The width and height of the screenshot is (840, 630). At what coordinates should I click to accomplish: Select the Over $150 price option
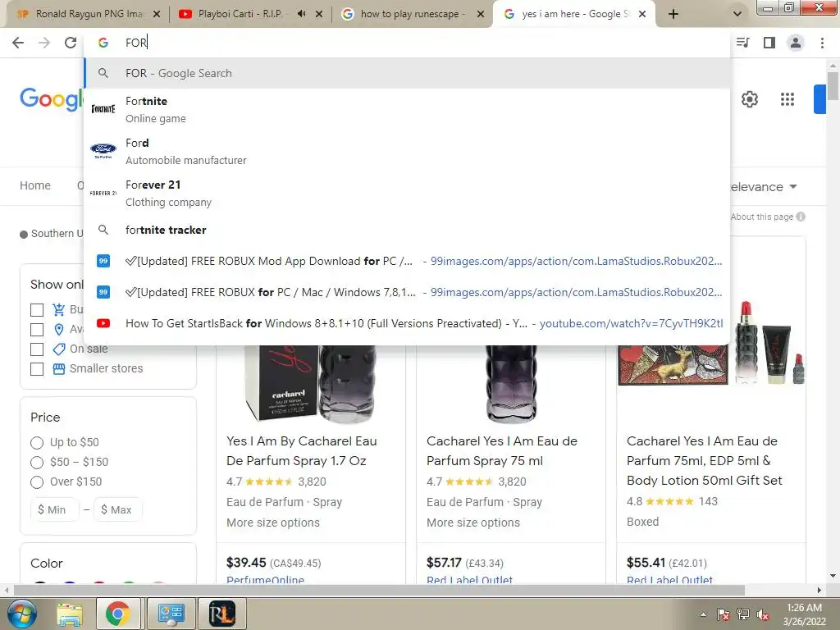tap(37, 482)
